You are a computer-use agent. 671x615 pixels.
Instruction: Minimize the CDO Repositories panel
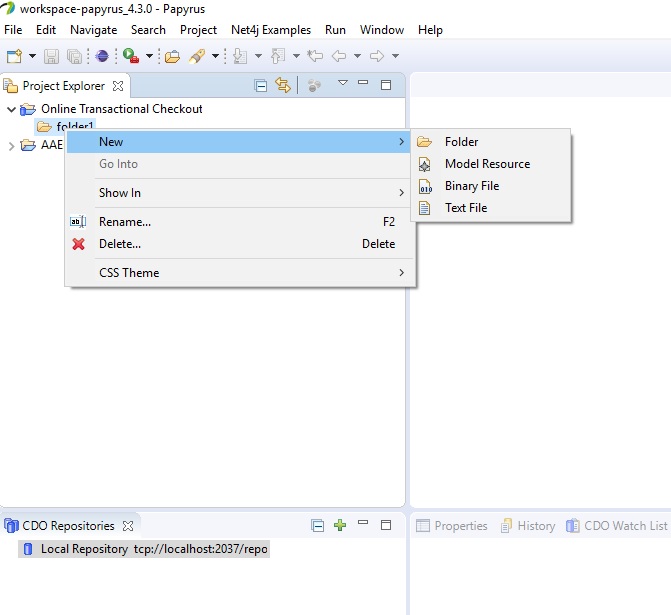tap(363, 522)
